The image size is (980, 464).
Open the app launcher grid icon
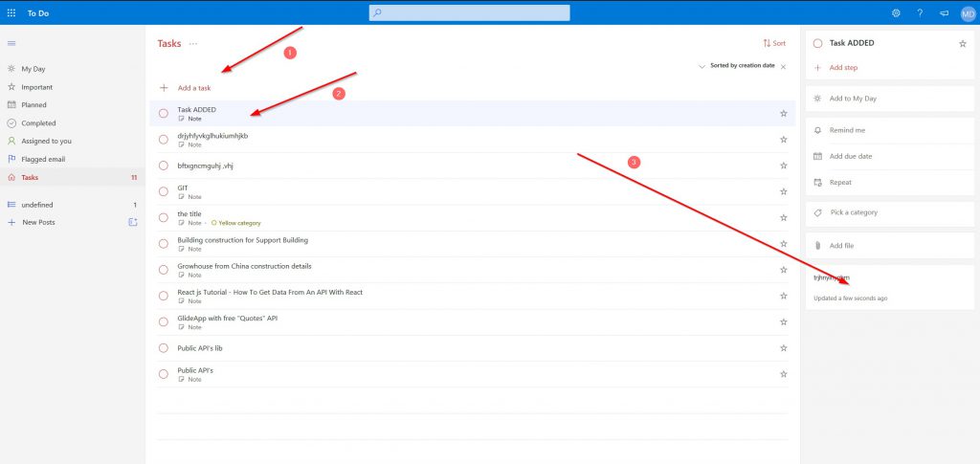coord(11,12)
